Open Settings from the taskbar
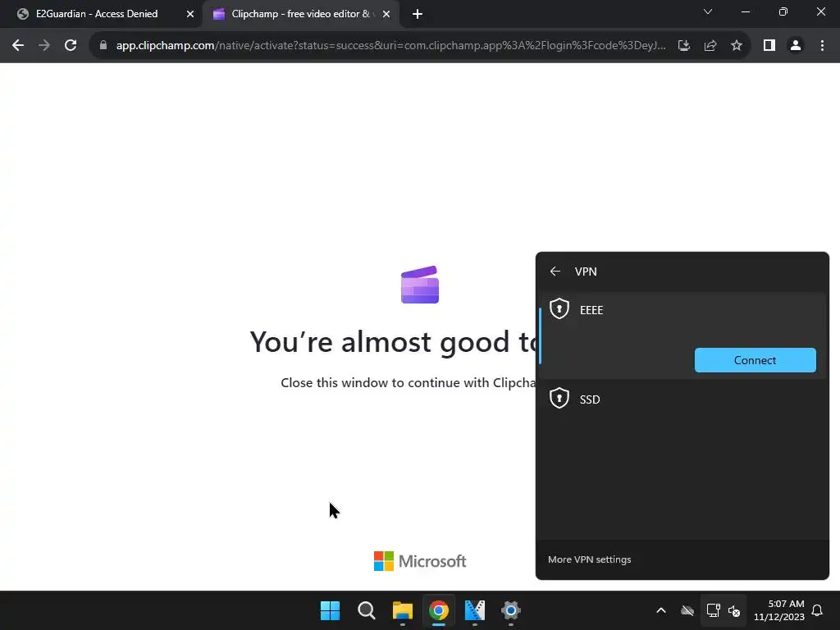840x630 pixels. [510, 610]
